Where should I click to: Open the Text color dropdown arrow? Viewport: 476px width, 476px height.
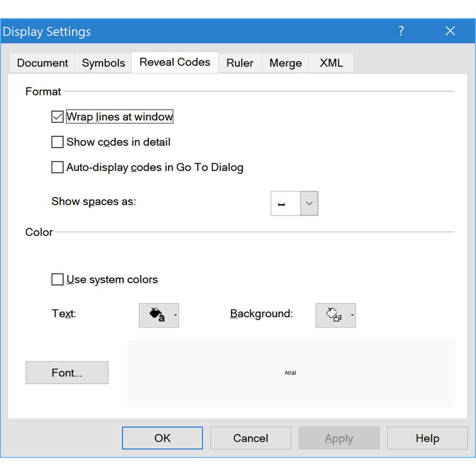(x=175, y=315)
